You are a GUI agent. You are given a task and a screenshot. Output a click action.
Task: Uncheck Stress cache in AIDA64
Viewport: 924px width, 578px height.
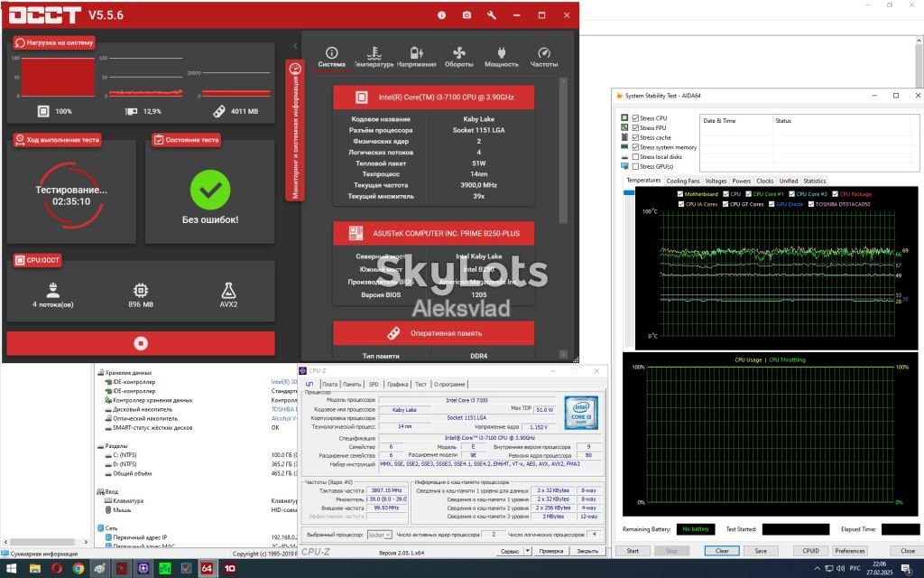click(x=635, y=137)
